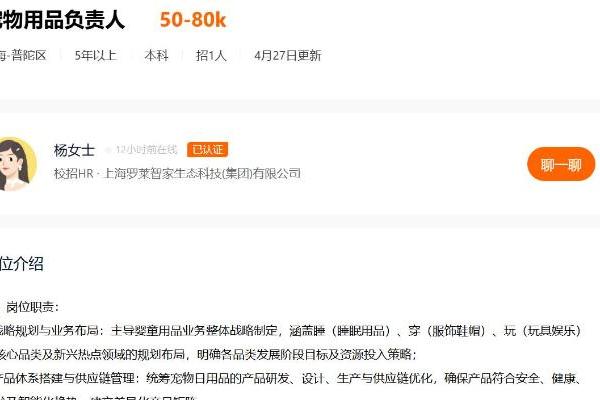600x400 pixels.
Task: Click the line mentioning 供应链管理
Action: coord(291,379)
